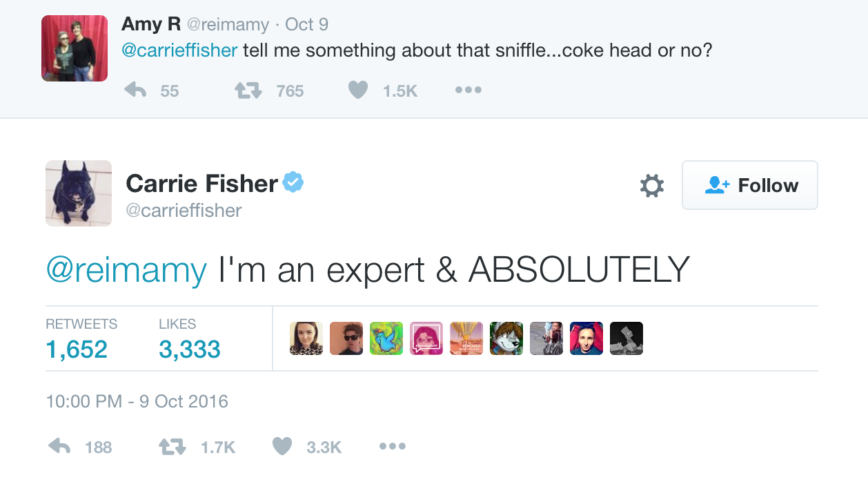View the 3,333 likes list
This screenshot has width=868, height=500.
click(x=190, y=349)
